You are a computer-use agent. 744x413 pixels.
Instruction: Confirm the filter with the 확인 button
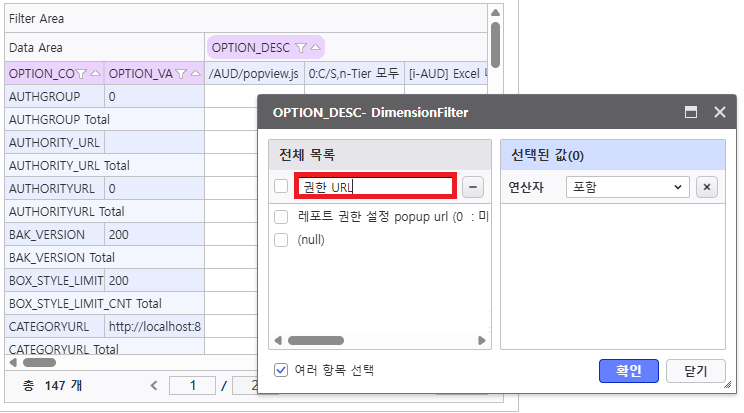628,371
